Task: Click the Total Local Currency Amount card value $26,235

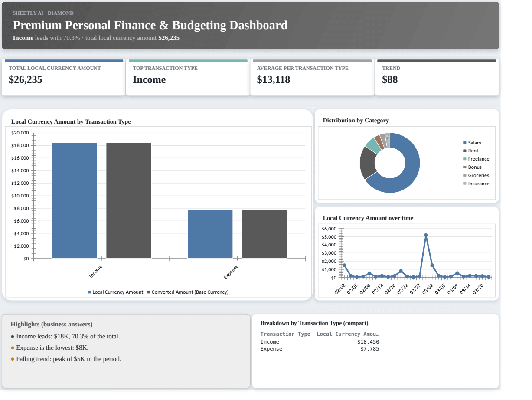Action: point(26,80)
